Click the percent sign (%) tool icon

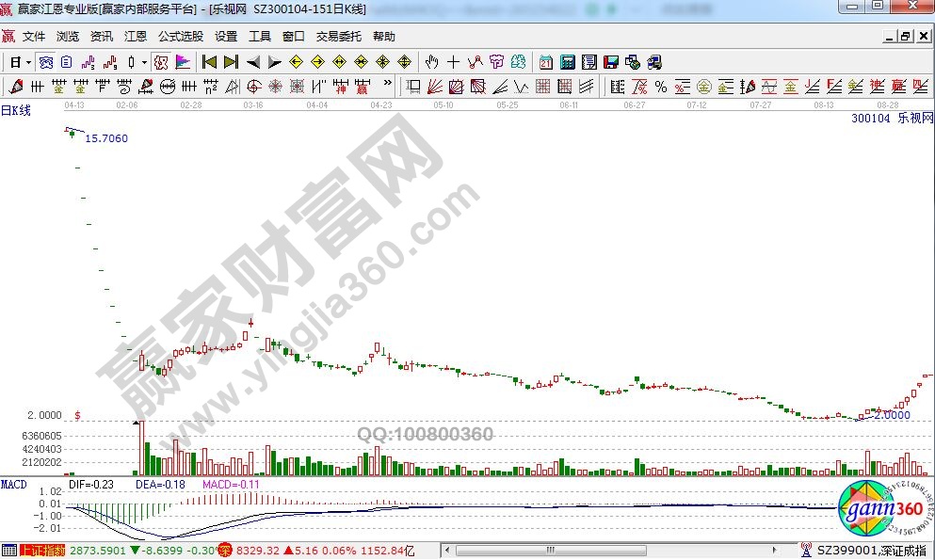pos(660,87)
